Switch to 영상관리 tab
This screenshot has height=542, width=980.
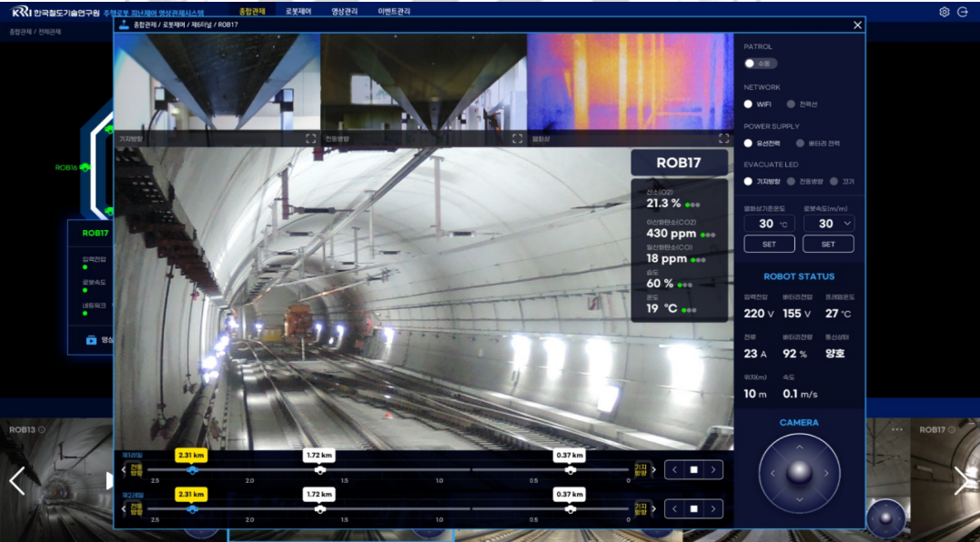(x=345, y=11)
